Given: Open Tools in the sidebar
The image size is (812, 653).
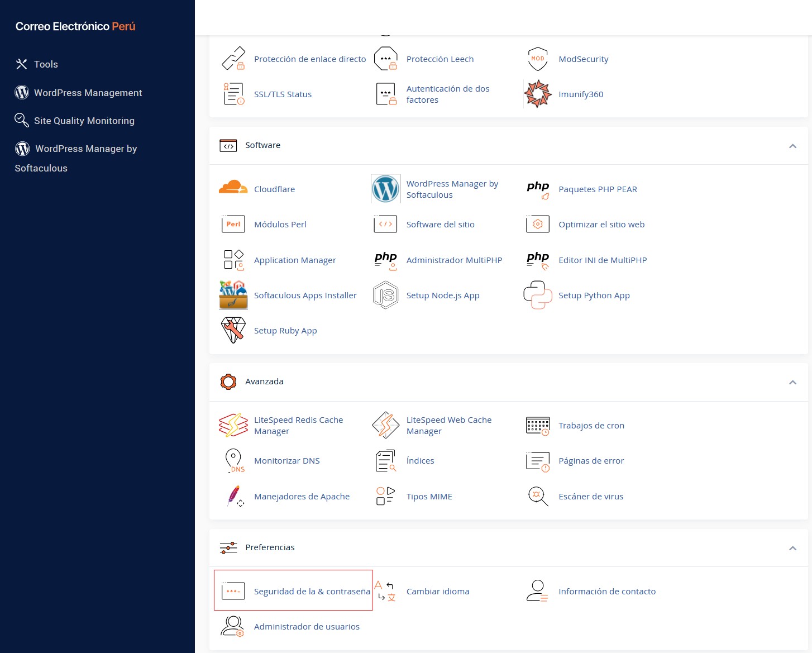Looking at the screenshot, I should coord(45,64).
